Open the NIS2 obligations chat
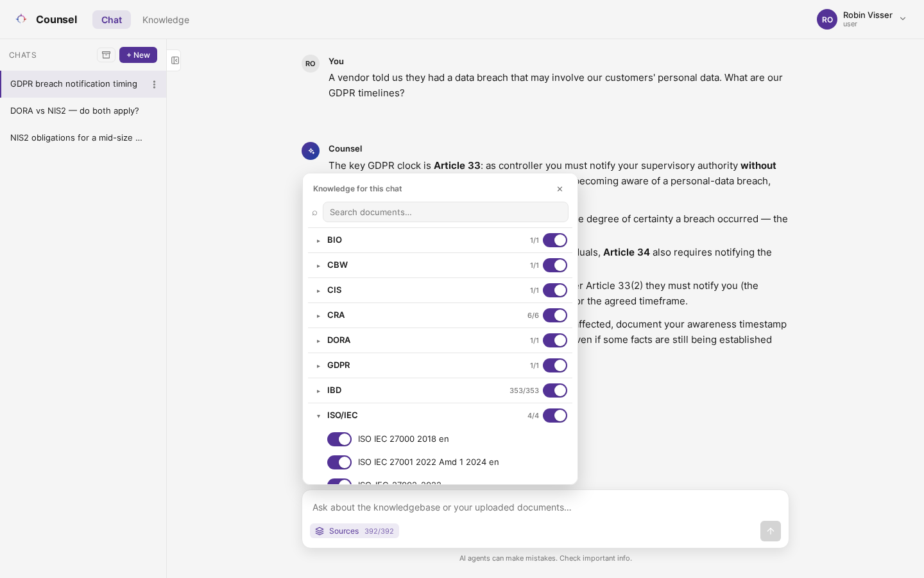The image size is (924, 578). (83, 138)
